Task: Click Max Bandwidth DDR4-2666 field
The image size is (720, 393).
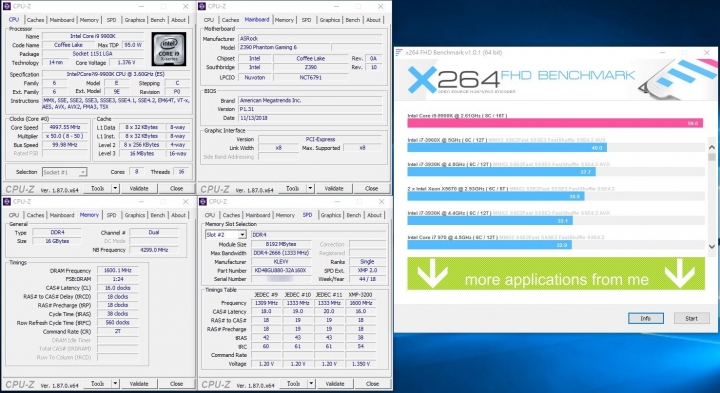Action: coord(281,253)
